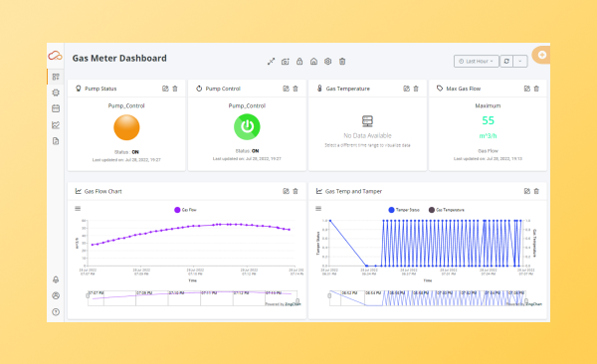
Task: Open dashboard settings gear icon
Action: tap(327, 61)
